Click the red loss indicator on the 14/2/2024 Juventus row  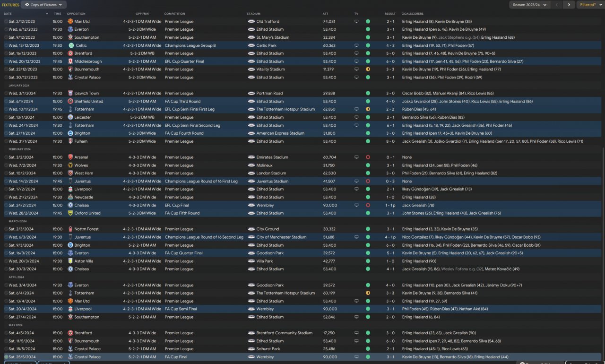[x=368, y=182]
